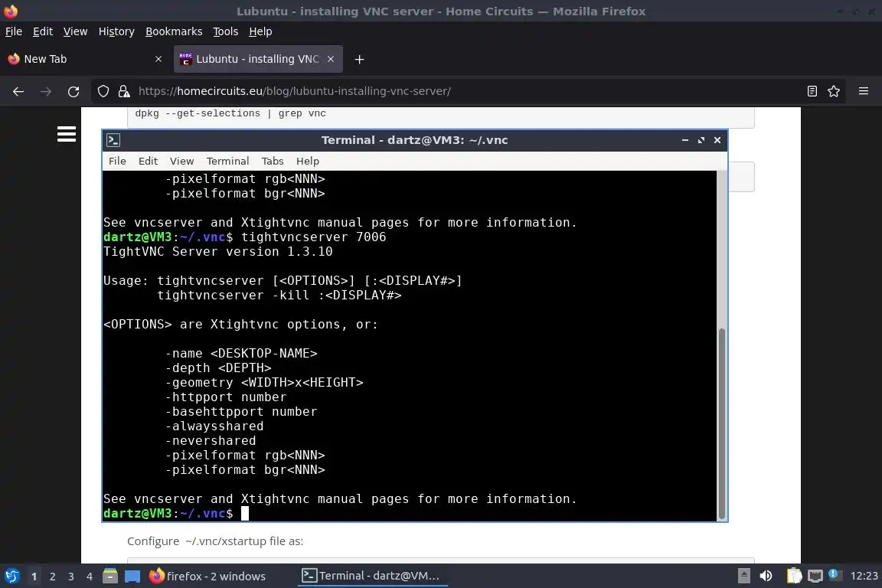Open the Firefox Help menu
This screenshot has height=588, width=882.
coord(260,31)
